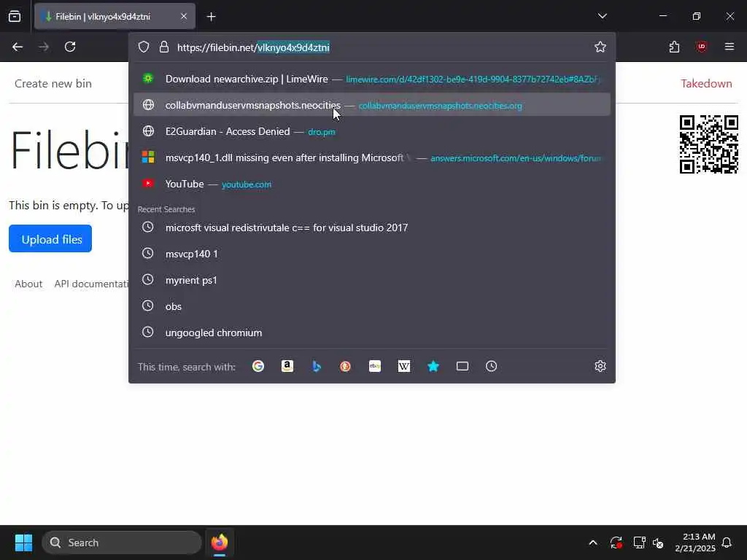Open the Extensions puzzle icon
747x560 pixels.
(x=674, y=47)
